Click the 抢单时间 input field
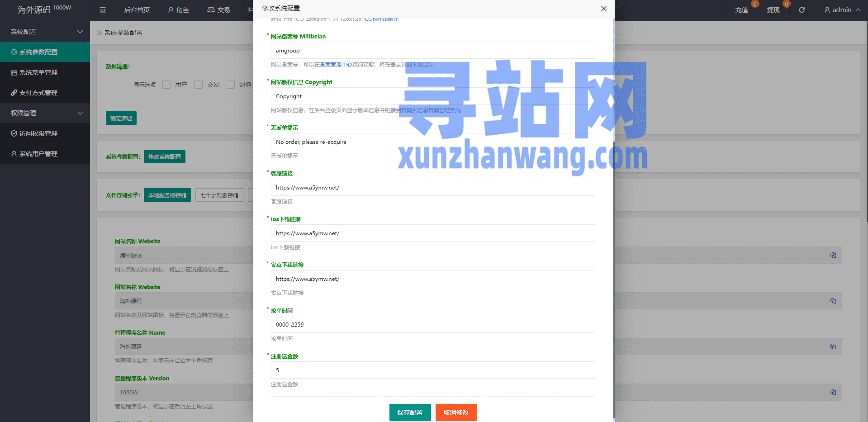 [433, 324]
